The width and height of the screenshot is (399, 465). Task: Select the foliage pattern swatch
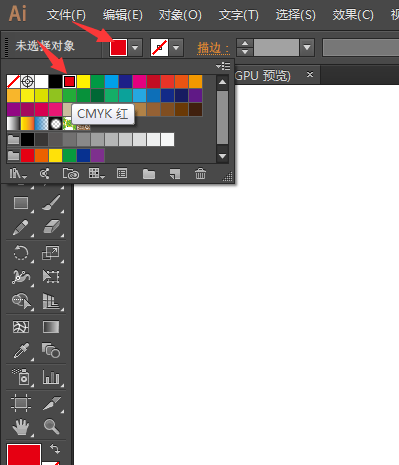tap(68, 124)
